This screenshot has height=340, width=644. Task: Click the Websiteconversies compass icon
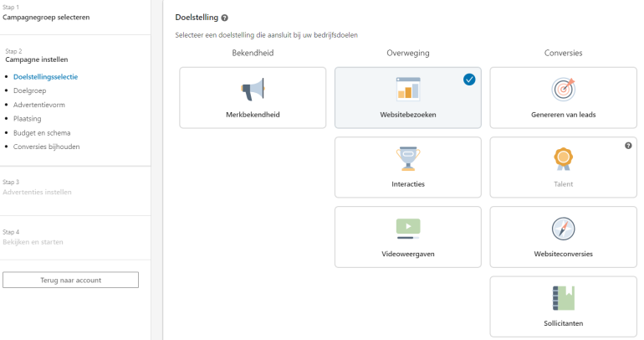click(564, 229)
